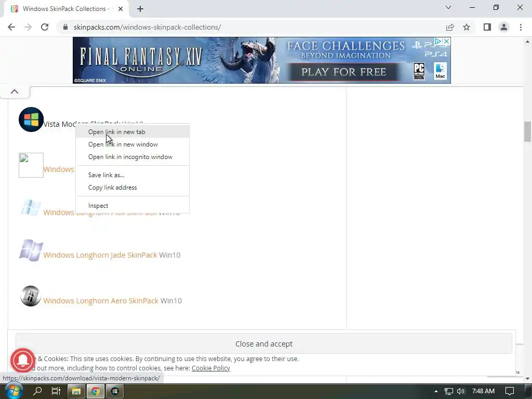The height and width of the screenshot is (399, 532).
Task: Click the browser forward arrow
Action: click(x=28, y=27)
